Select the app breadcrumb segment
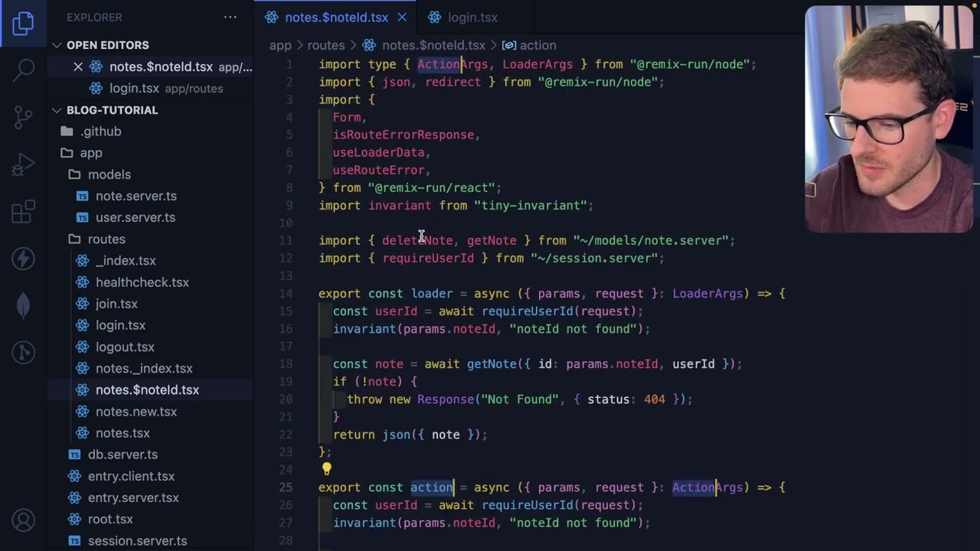 pos(280,45)
